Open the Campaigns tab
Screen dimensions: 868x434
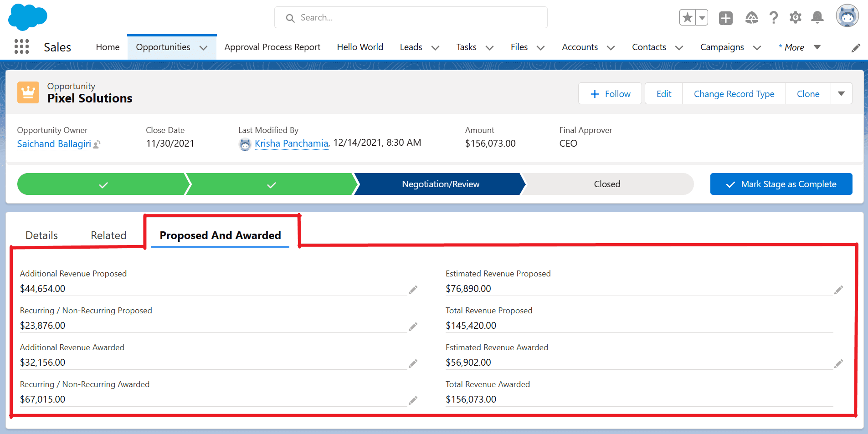point(722,47)
